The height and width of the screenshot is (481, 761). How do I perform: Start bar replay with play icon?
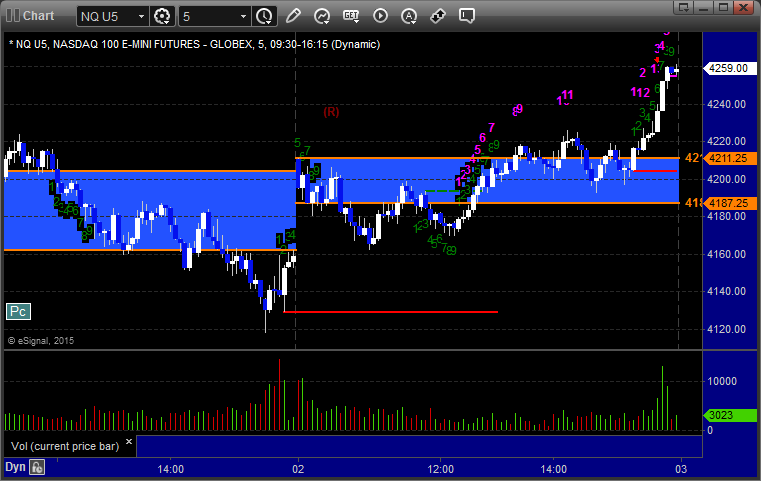pyautogui.click(x=380, y=16)
